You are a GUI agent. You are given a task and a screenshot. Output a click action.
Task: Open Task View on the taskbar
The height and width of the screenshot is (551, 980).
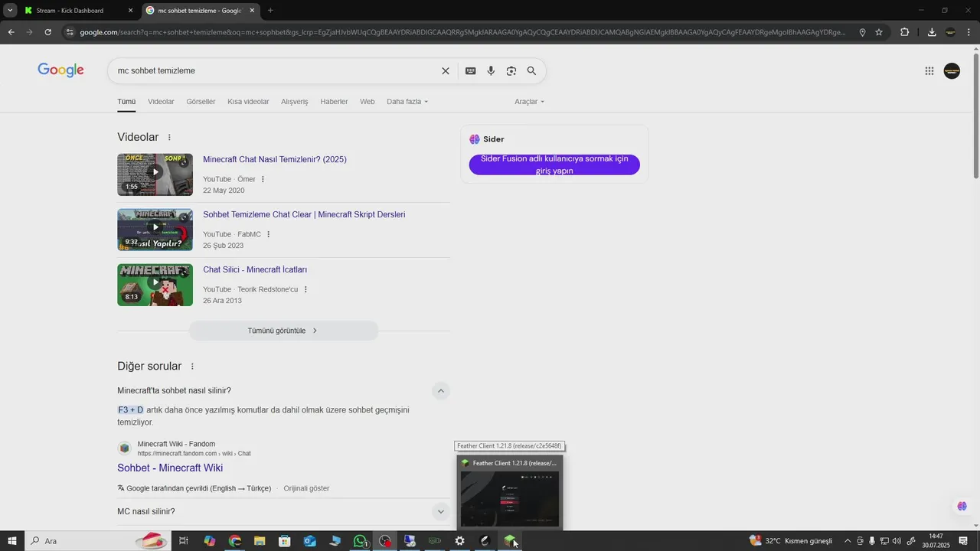pyautogui.click(x=184, y=541)
